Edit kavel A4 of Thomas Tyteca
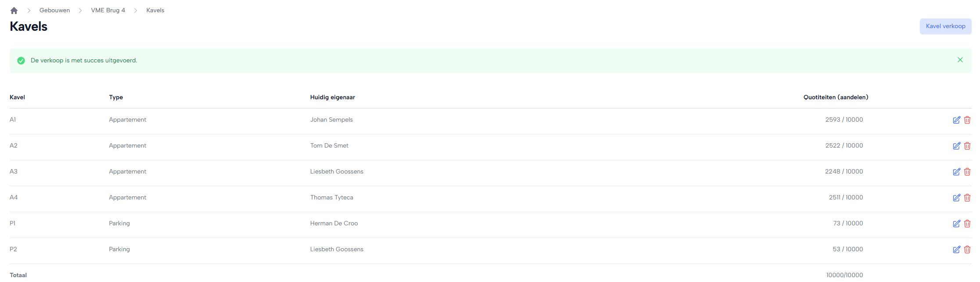 (x=956, y=198)
